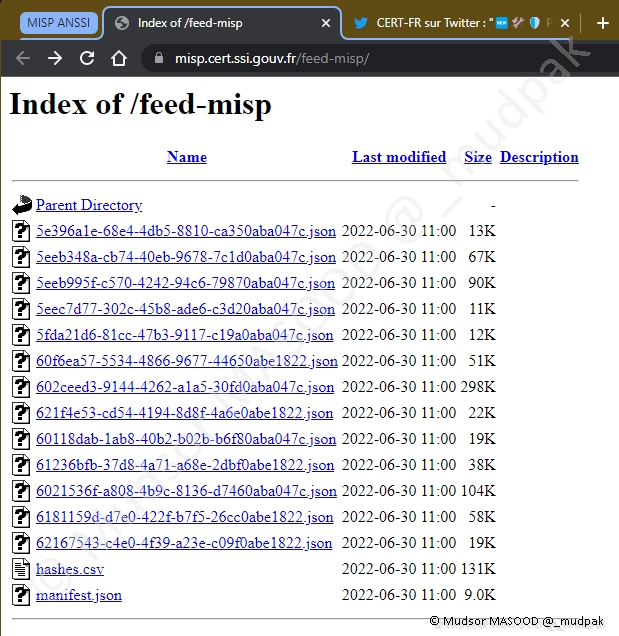The height and width of the screenshot is (636, 619).
Task: Sort listing by Description column
Action: (x=539, y=157)
